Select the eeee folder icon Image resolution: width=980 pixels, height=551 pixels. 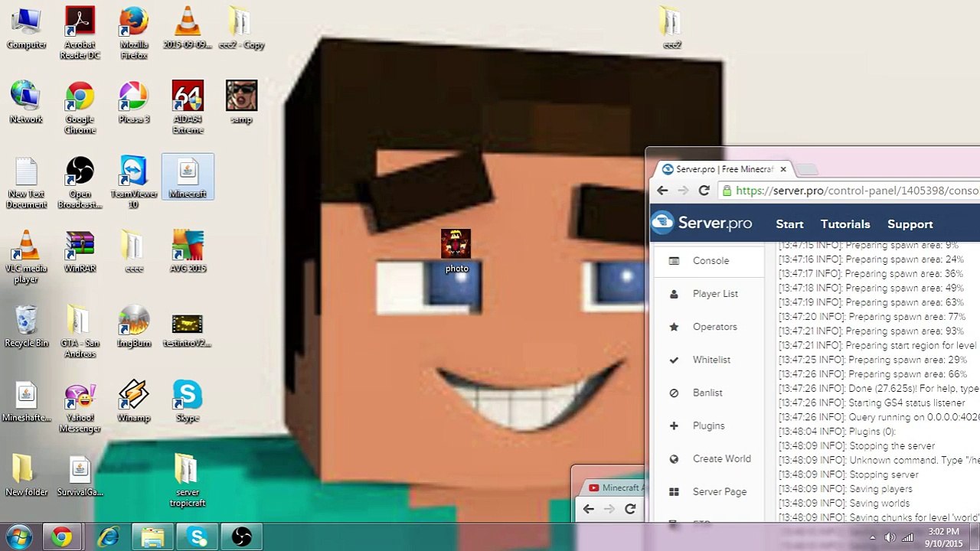click(x=134, y=251)
